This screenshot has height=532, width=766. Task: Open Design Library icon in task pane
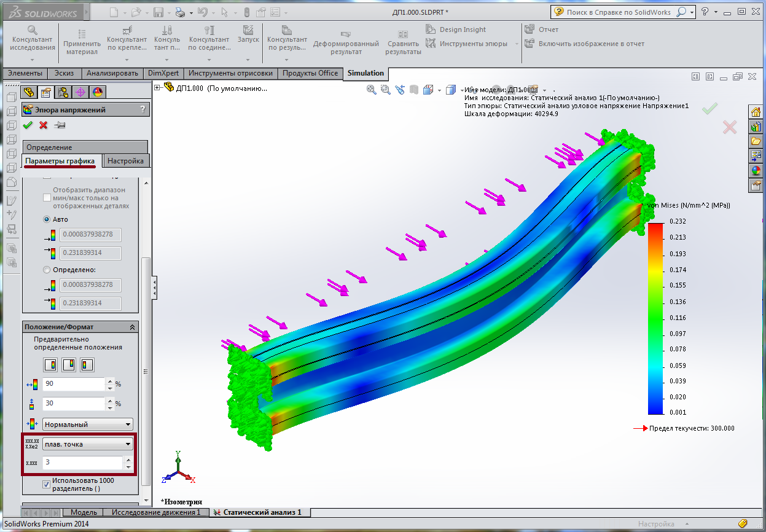[756, 127]
